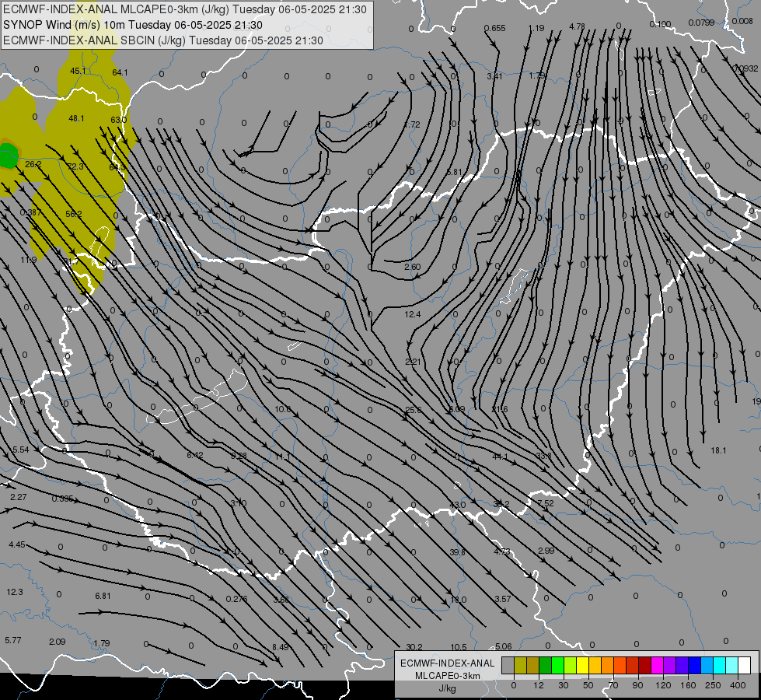The image size is (761, 700).
Task: Click the olive-yellow legend swatch just above 0
Action: (520, 666)
